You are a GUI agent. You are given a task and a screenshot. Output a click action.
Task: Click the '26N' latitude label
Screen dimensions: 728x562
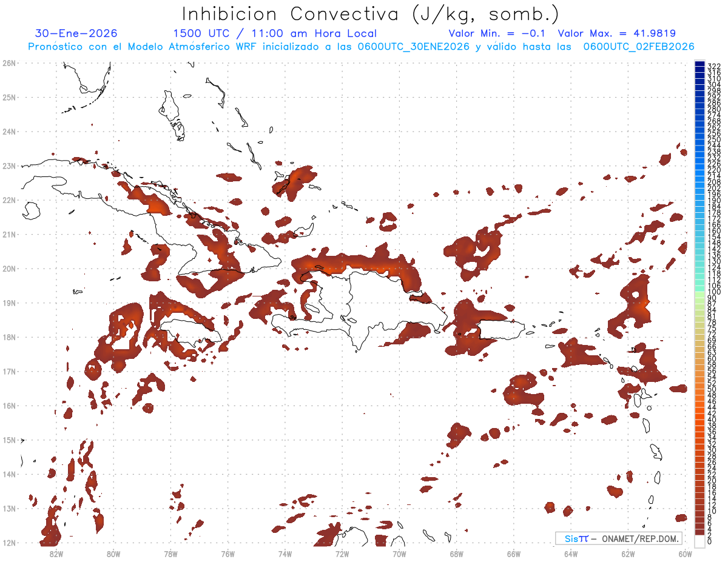pos(8,63)
